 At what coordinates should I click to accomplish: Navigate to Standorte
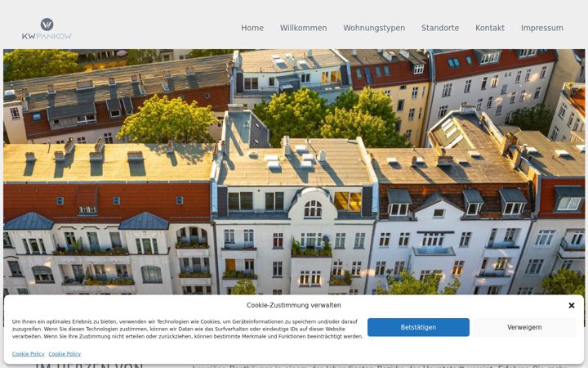point(440,28)
